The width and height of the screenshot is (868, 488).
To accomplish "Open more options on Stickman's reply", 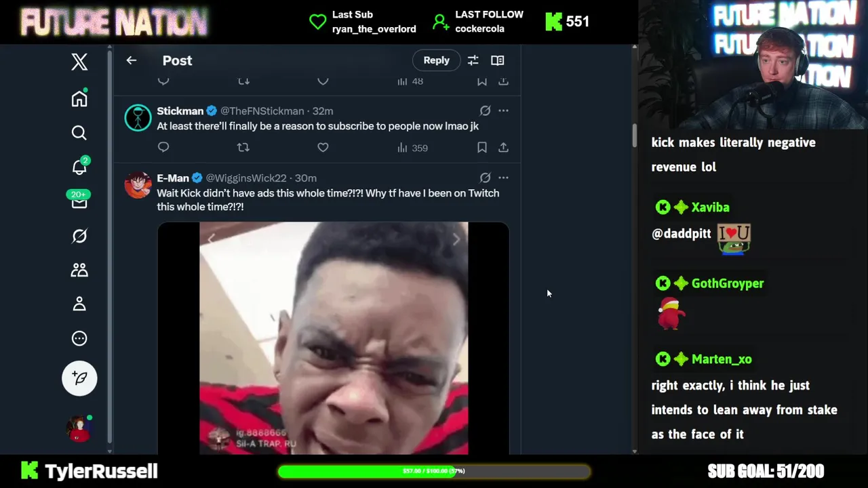I will pyautogui.click(x=503, y=110).
